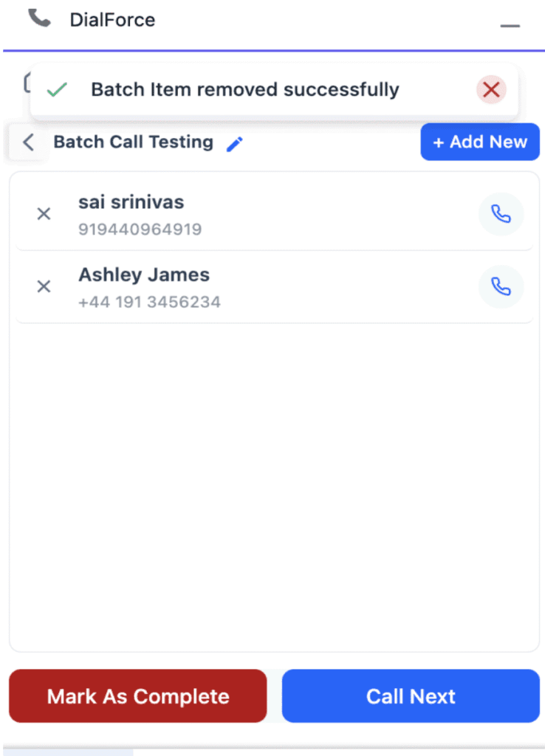The image size is (545, 756).
Task: Click phone number +44 191 3456234
Action: [149, 301]
